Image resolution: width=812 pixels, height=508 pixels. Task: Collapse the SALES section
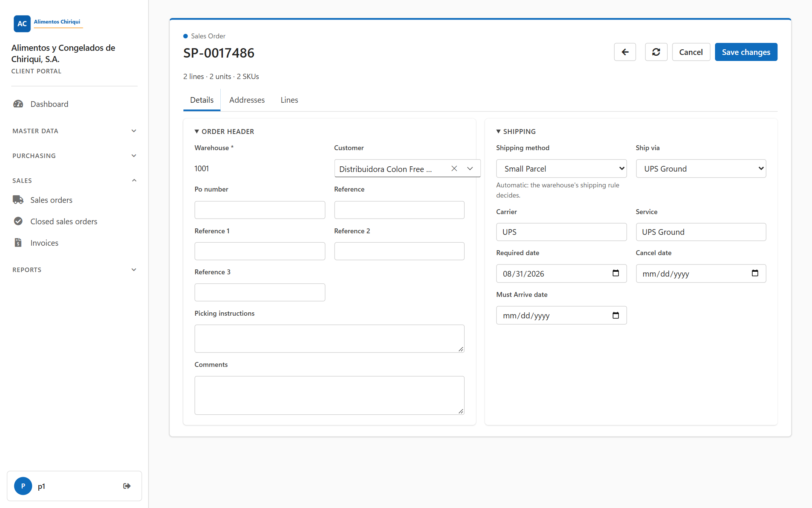[x=74, y=181]
